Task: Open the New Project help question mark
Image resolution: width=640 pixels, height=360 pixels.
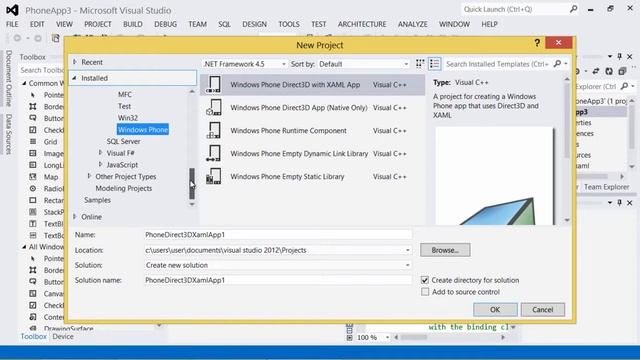Action: [537, 43]
